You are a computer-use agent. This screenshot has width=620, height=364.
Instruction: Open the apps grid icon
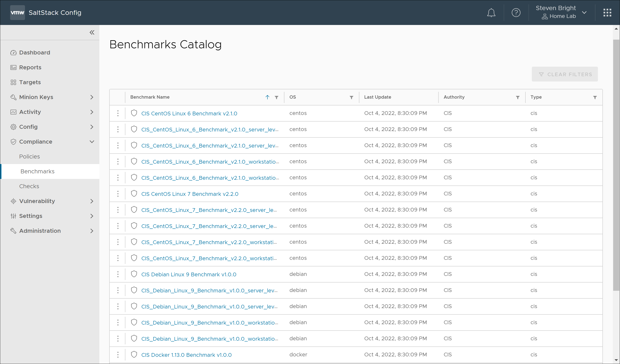[x=607, y=13]
